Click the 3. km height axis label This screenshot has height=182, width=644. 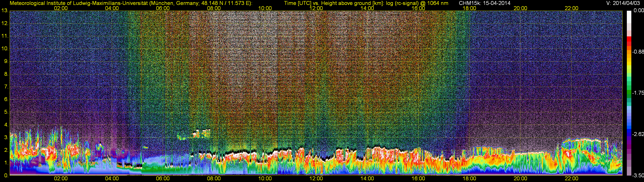point(6,137)
